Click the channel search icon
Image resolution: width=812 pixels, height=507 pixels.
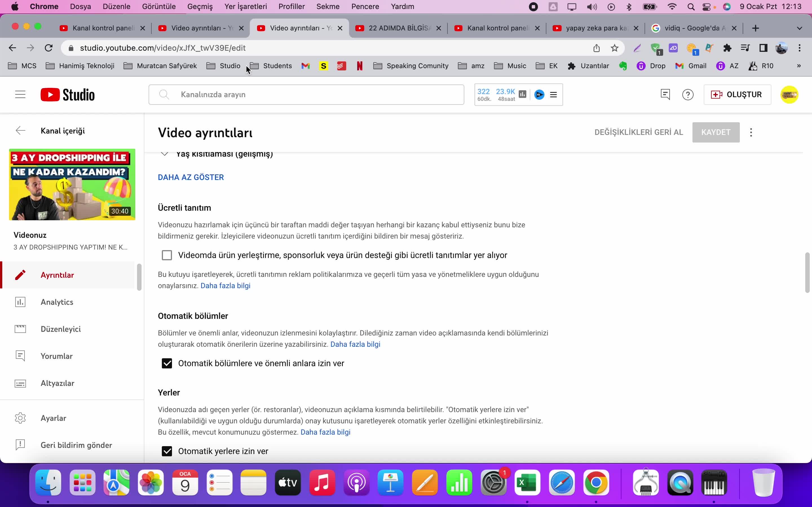(x=164, y=95)
